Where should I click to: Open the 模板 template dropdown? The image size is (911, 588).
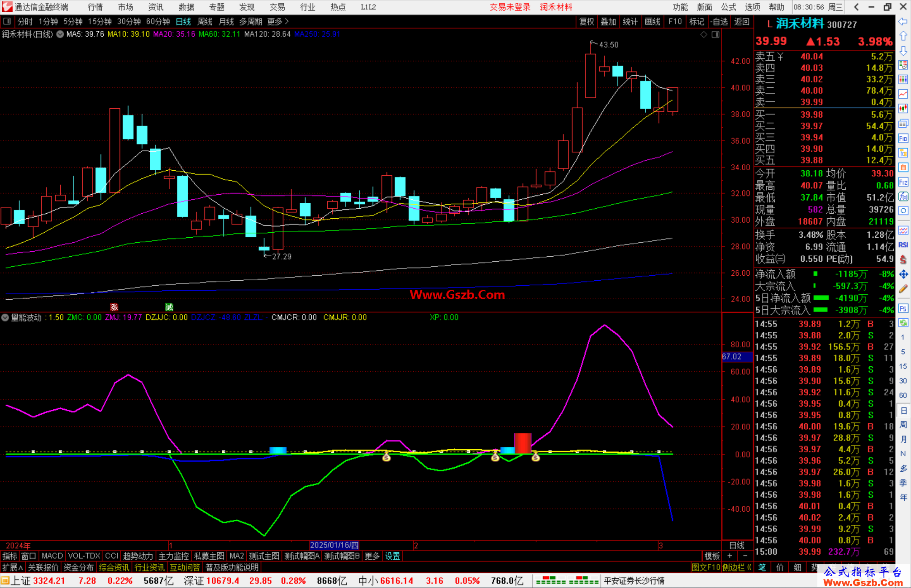(x=712, y=556)
